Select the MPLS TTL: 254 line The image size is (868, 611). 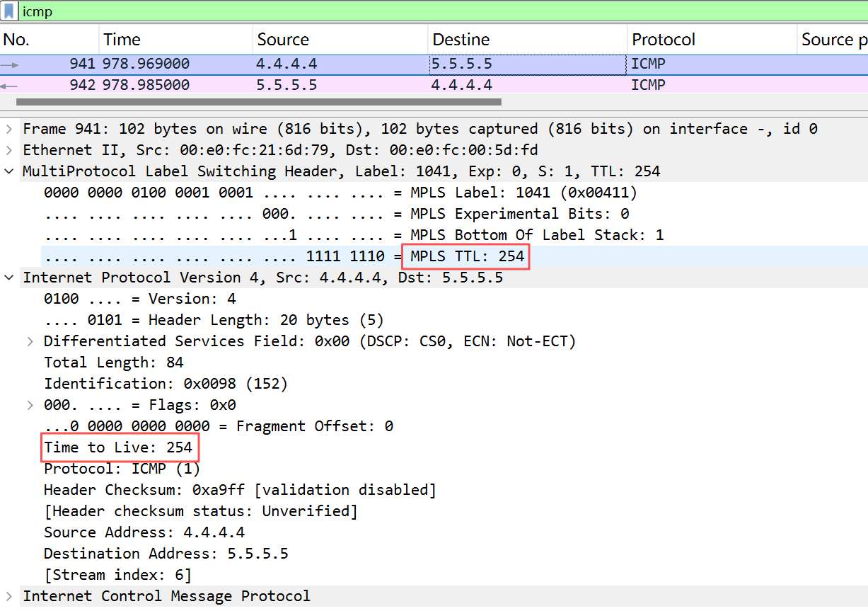(x=284, y=256)
